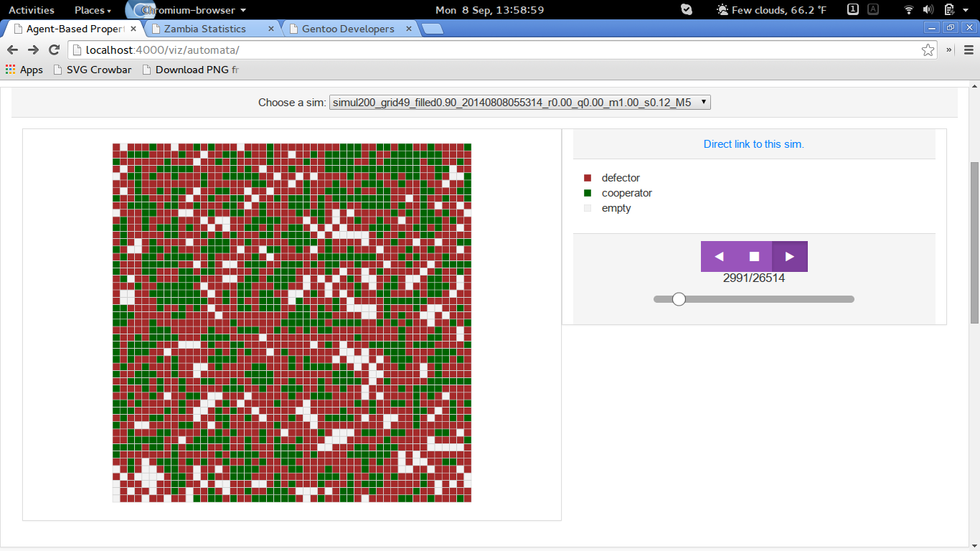Switch to Gentoo Developers tab
This screenshot has width=980, height=551.
348,29
